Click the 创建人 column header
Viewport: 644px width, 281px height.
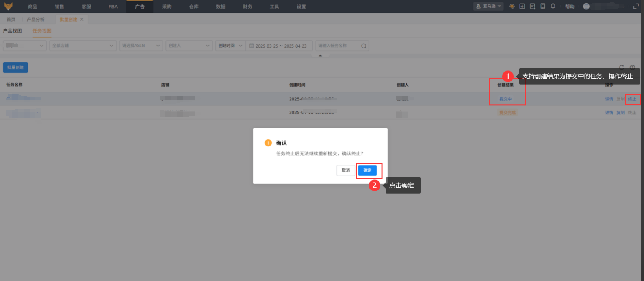click(x=403, y=85)
